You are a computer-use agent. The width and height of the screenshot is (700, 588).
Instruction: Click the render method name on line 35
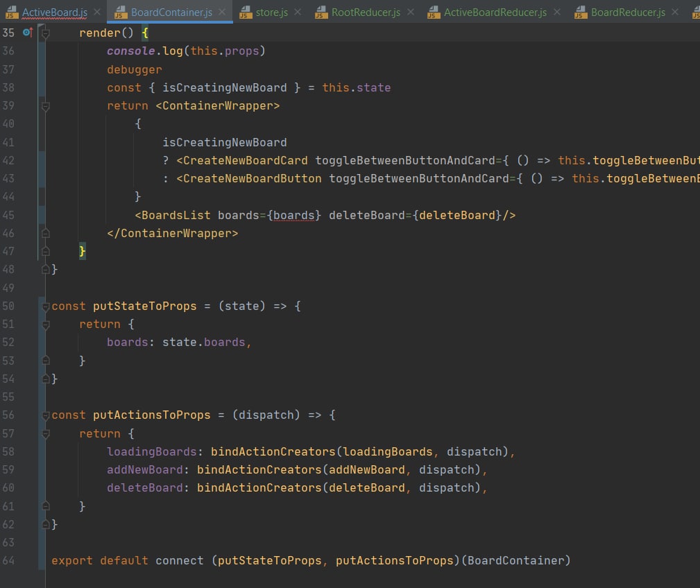(x=100, y=33)
